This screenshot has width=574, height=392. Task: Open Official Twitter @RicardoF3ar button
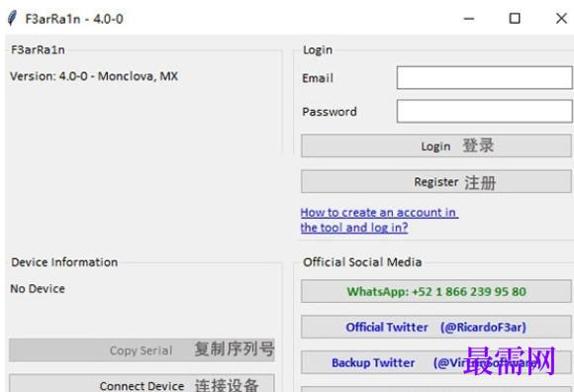(436, 327)
